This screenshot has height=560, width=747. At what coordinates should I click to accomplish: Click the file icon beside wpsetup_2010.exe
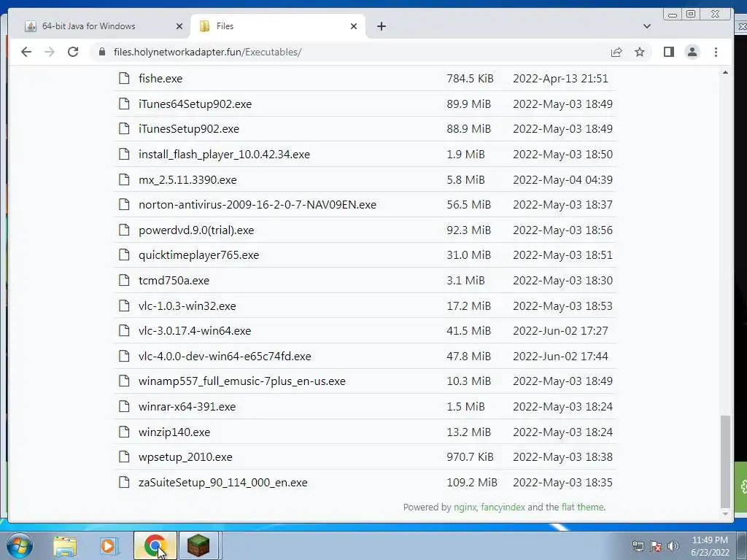(x=124, y=456)
